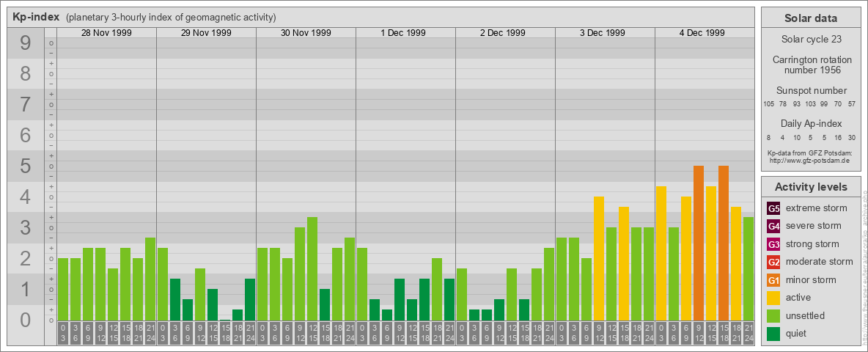Click the large Kp scale number 7
This screenshot has height=352, width=868.
26,105
